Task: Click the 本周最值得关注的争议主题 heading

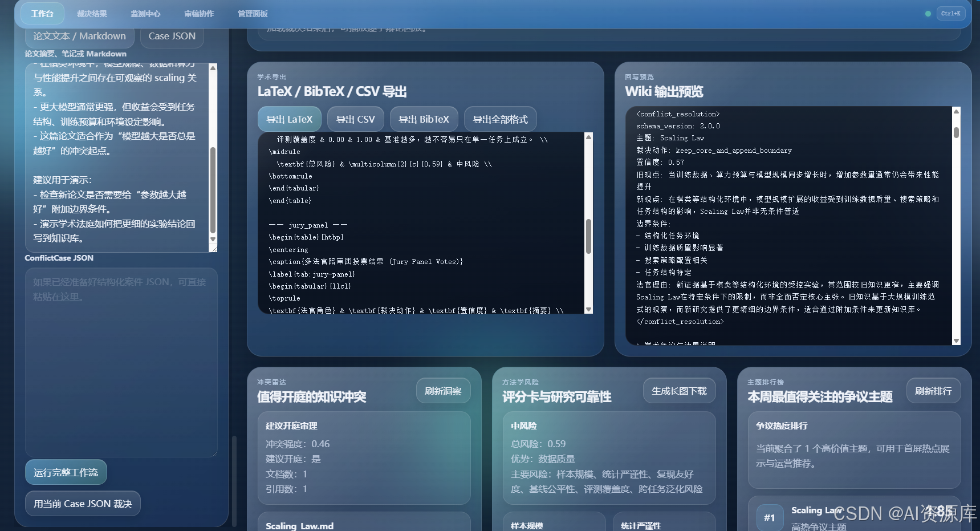Action: pyautogui.click(x=820, y=397)
